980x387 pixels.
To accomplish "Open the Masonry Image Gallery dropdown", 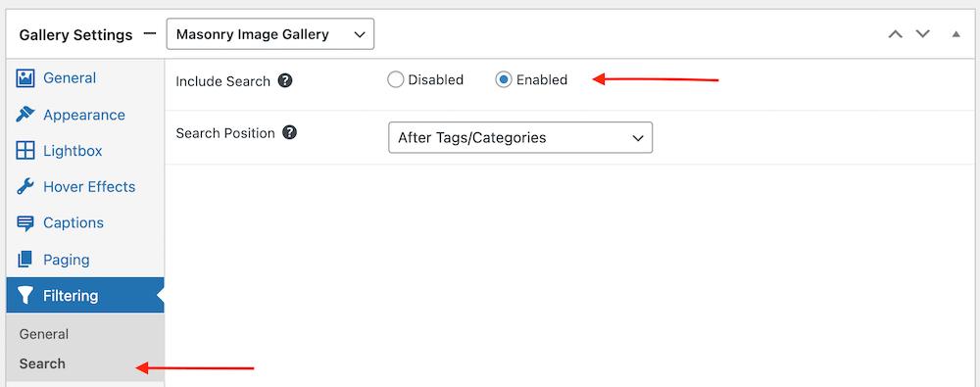I will pos(270,34).
